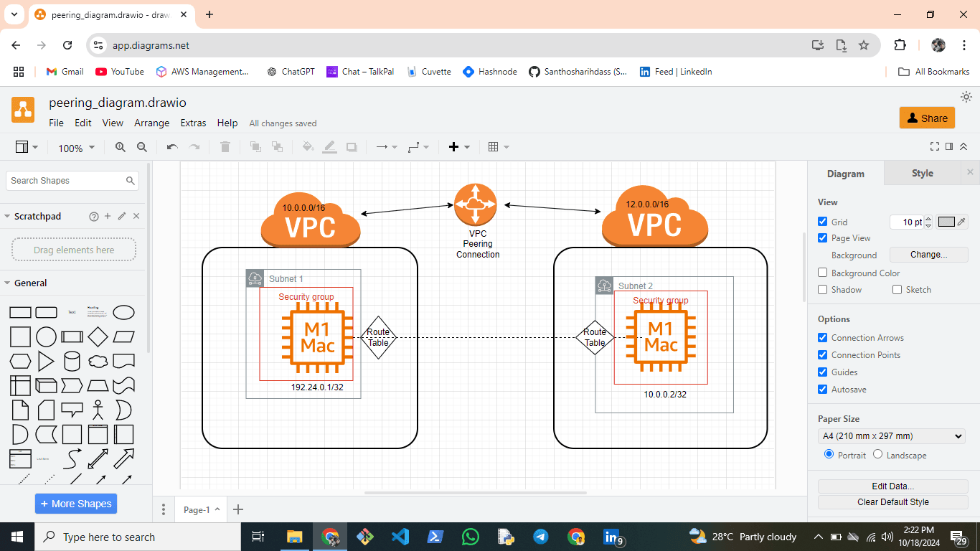Click the Zoom In magnifier icon

pos(120,147)
